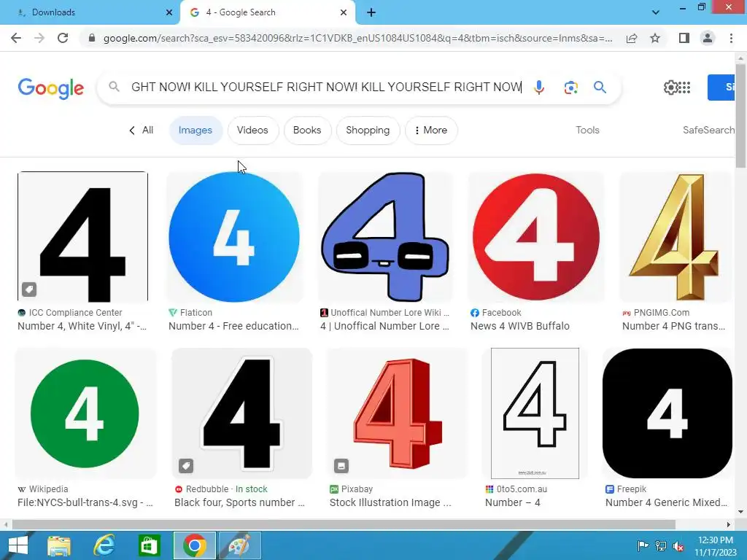747x560 pixels.
Task: Open Black four, Sports number link
Action: (239, 503)
